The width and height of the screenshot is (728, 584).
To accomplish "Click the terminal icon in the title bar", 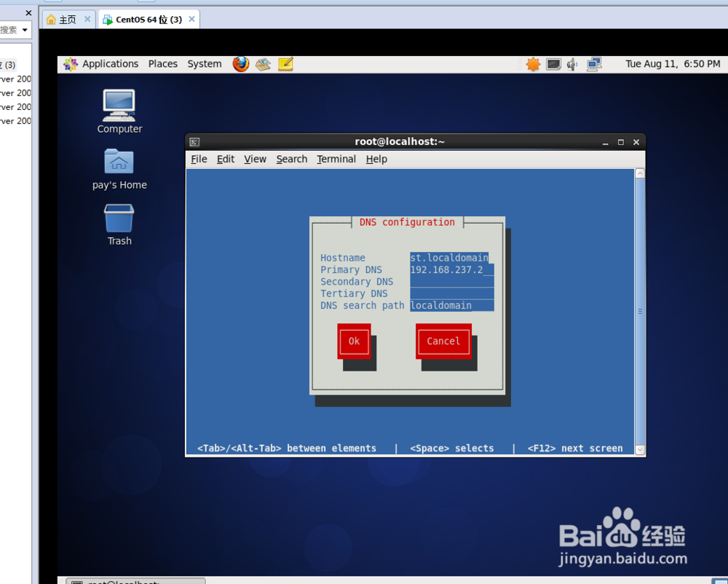I will [x=193, y=141].
